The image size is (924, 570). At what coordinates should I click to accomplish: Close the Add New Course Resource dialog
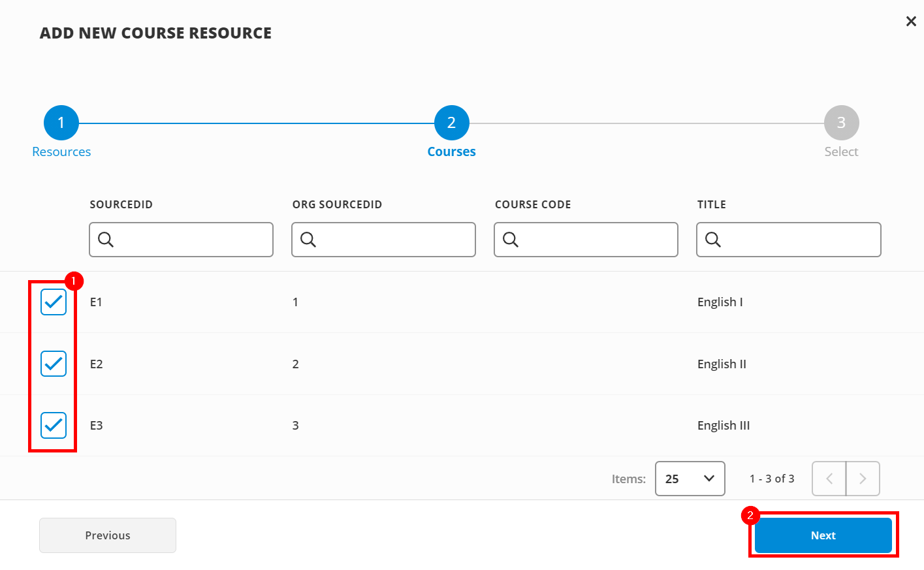point(911,21)
